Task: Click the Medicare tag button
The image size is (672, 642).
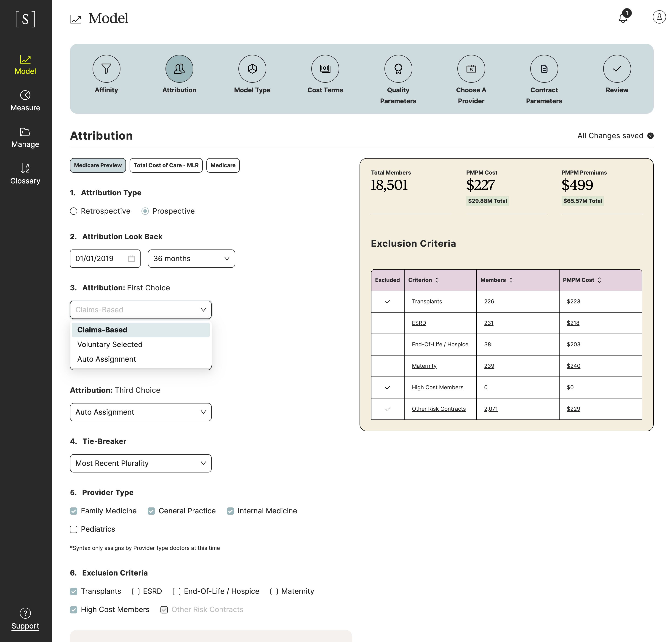Action: pyautogui.click(x=223, y=165)
